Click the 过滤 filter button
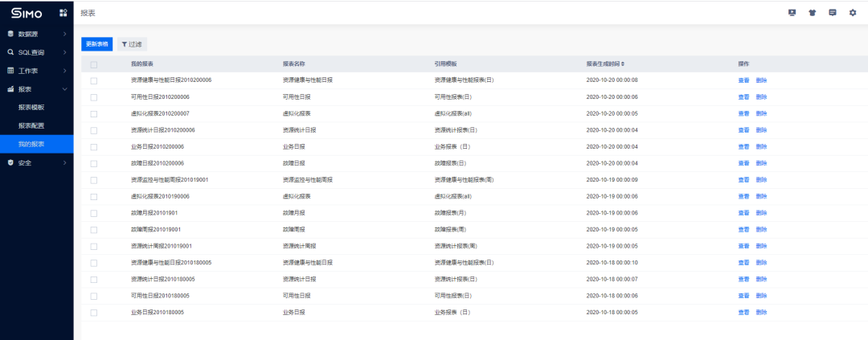Viewport: 868px width, 340px height. [x=132, y=43]
